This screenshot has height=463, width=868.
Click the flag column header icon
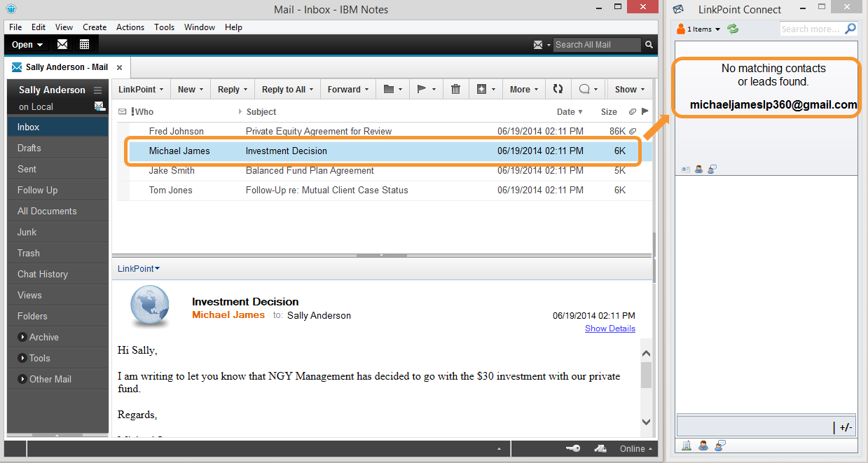(x=645, y=111)
